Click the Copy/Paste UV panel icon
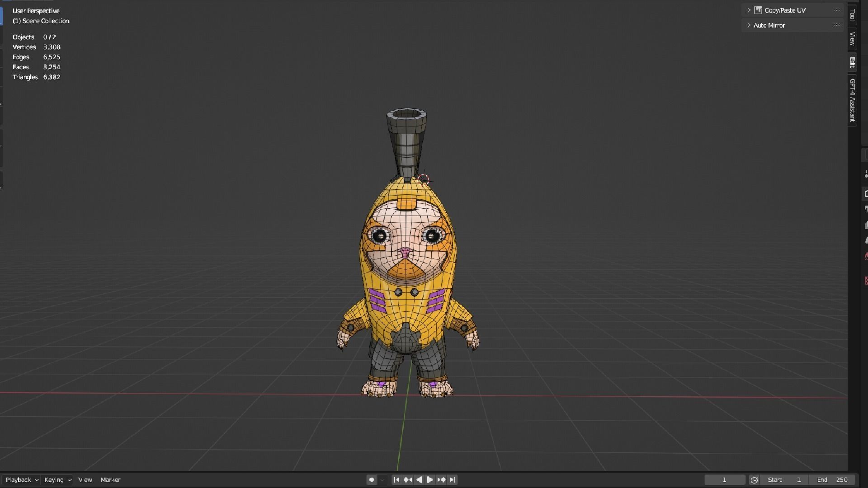This screenshot has height=488, width=868. [758, 10]
